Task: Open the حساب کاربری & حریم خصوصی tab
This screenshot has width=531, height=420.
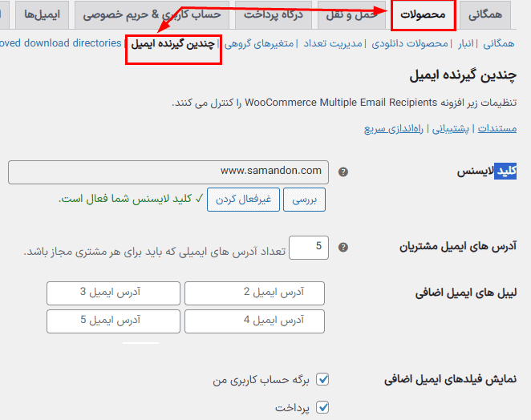Action: point(152,15)
